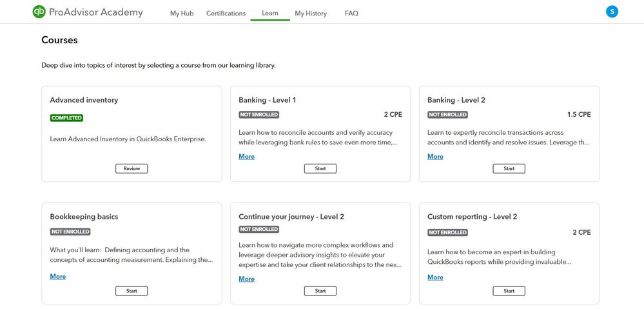Show More for Custom reporting - Level 2
Image resolution: width=644 pixels, height=309 pixels.
[x=435, y=277]
